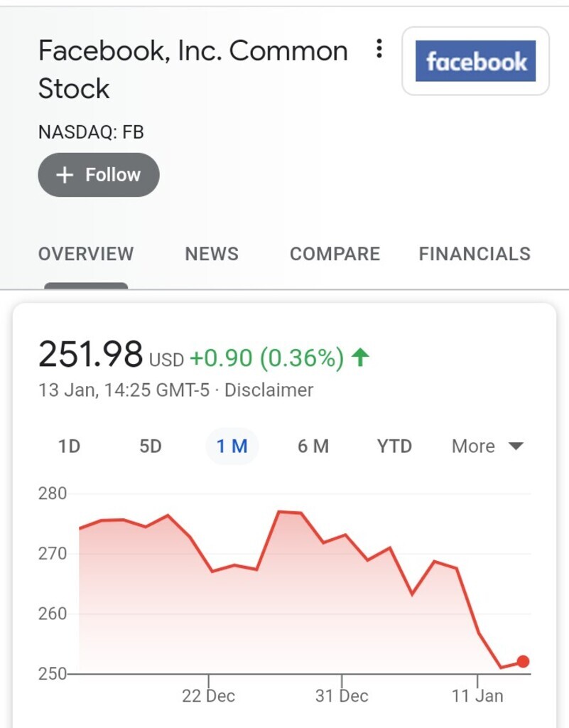Open the News tab
This screenshot has width=569, height=728.
212,254
